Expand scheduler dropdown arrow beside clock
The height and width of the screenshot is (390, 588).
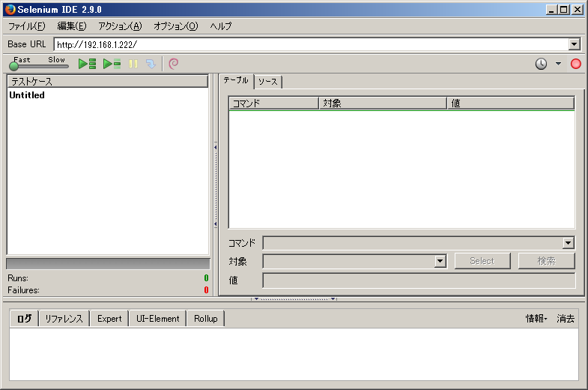tap(558, 64)
